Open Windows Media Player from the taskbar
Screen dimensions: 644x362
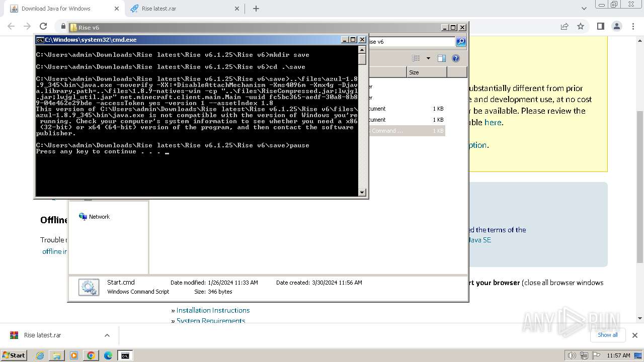pyautogui.click(x=74, y=355)
